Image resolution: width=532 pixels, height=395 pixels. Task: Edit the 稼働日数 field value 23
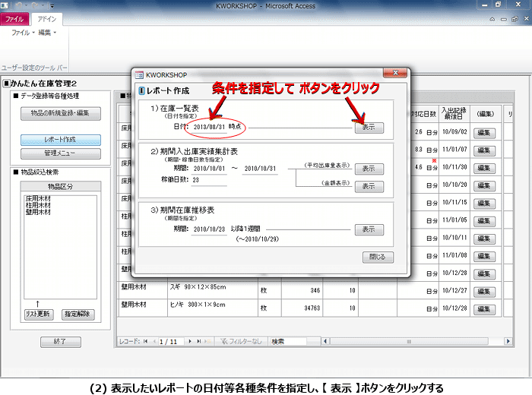[209, 180]
